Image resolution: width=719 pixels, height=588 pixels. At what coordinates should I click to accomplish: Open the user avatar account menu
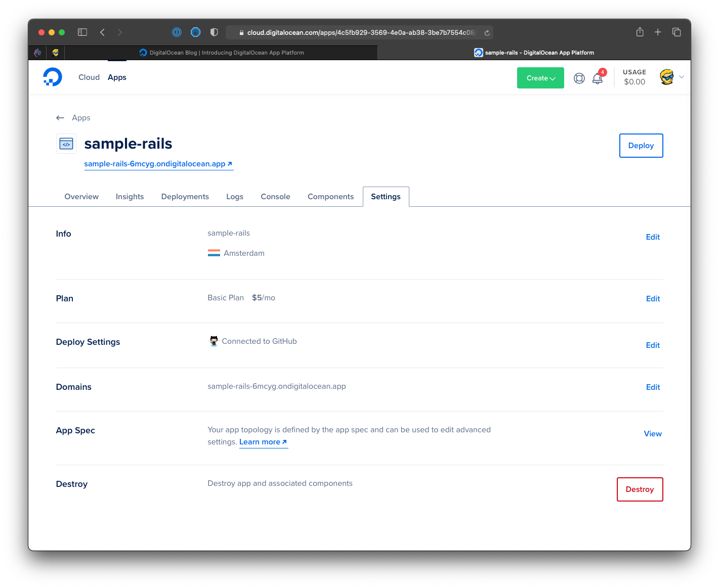(667, 77)
